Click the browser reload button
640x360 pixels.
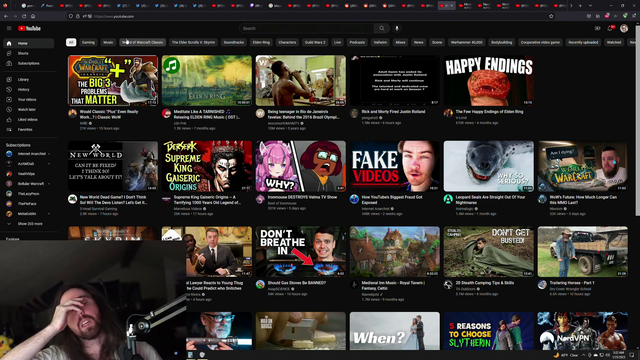point(24,16)
